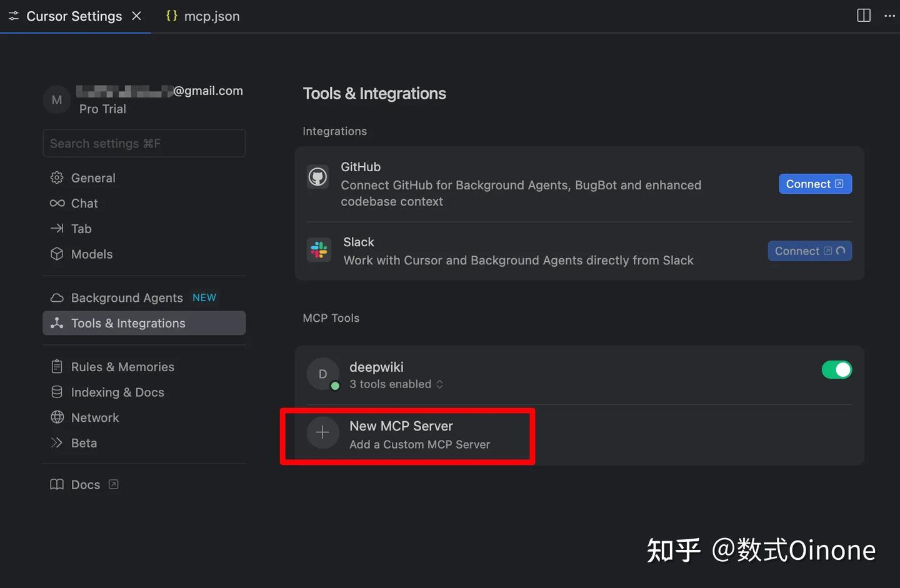This screenshot has width=900, height=588.
Task: Connect the GitHub integration
Action: (814, 184)
